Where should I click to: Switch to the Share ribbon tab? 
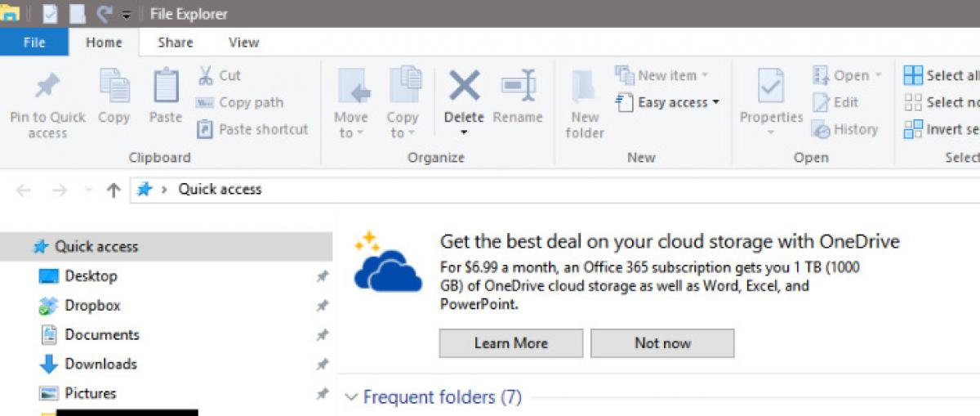point(175,42)
